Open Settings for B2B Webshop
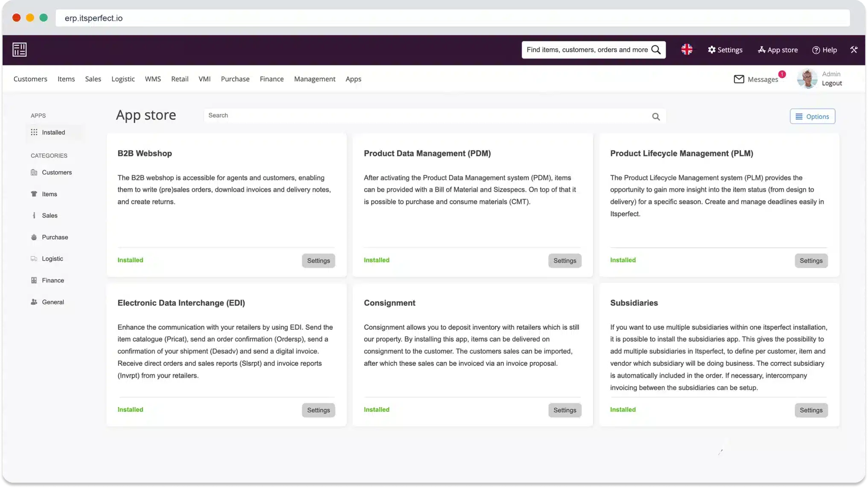868x488 pixels. 319,261
